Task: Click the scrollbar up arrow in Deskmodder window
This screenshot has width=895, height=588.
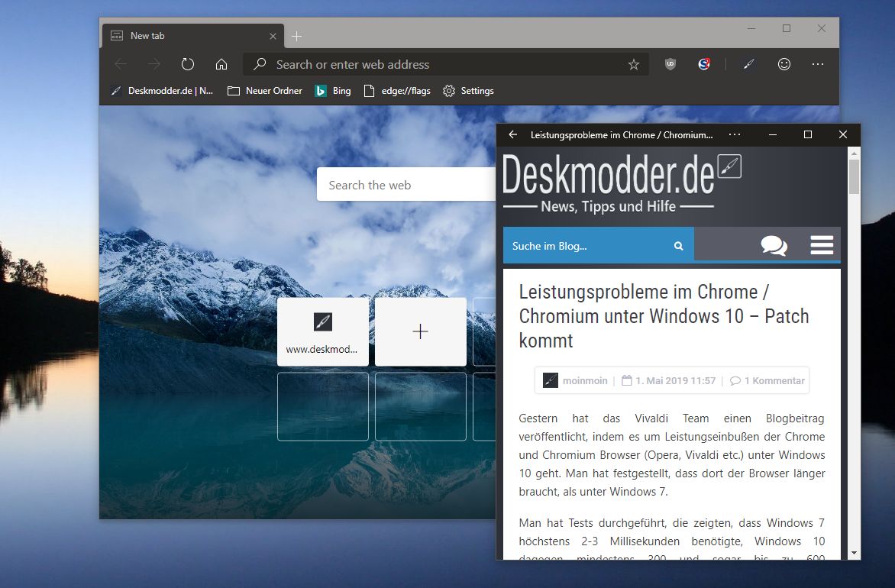Action: tap(854, 153)
